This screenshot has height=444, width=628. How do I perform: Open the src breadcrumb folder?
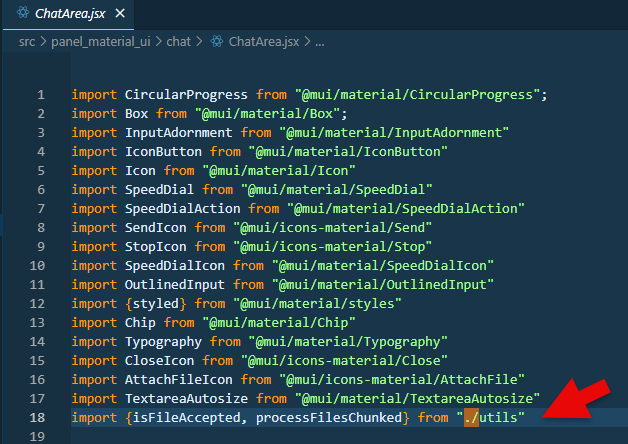27,42
